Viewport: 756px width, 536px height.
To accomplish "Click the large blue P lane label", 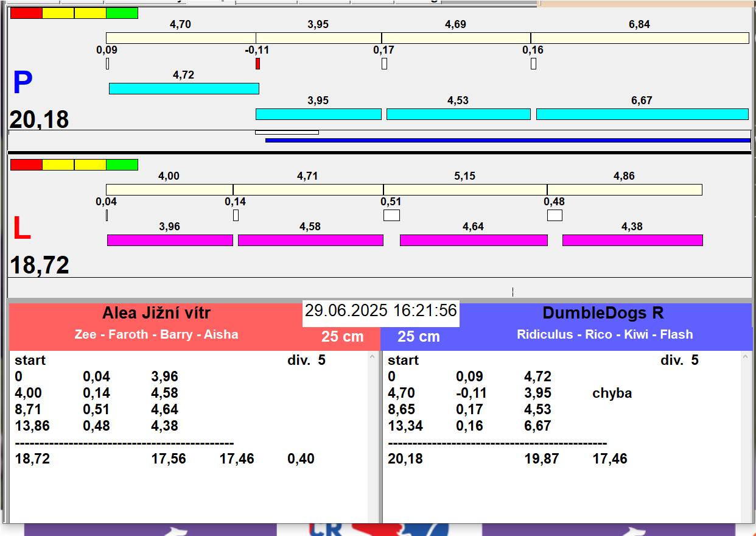I will pyautogui.click(x=23, y=83).
